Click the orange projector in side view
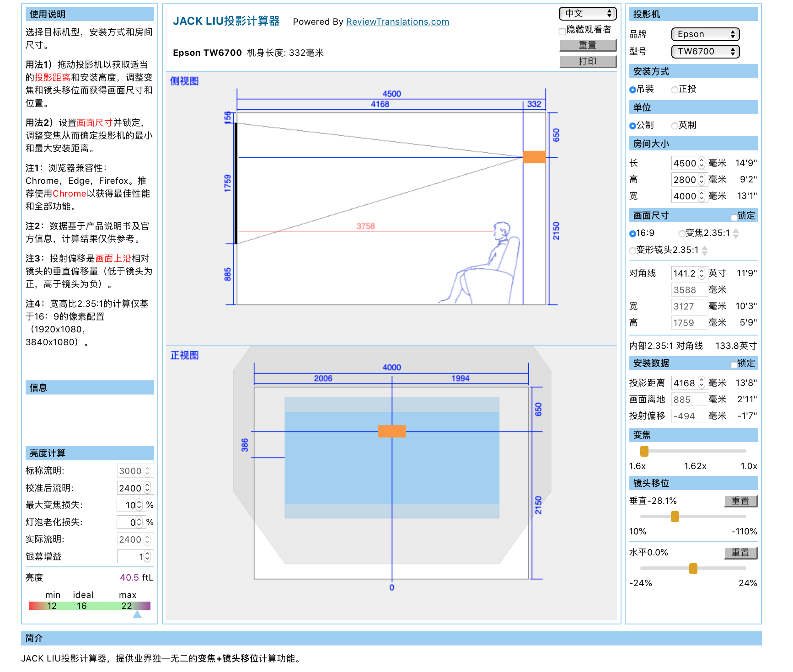Screen dimensions: 793x672 [x=534, y=157]
